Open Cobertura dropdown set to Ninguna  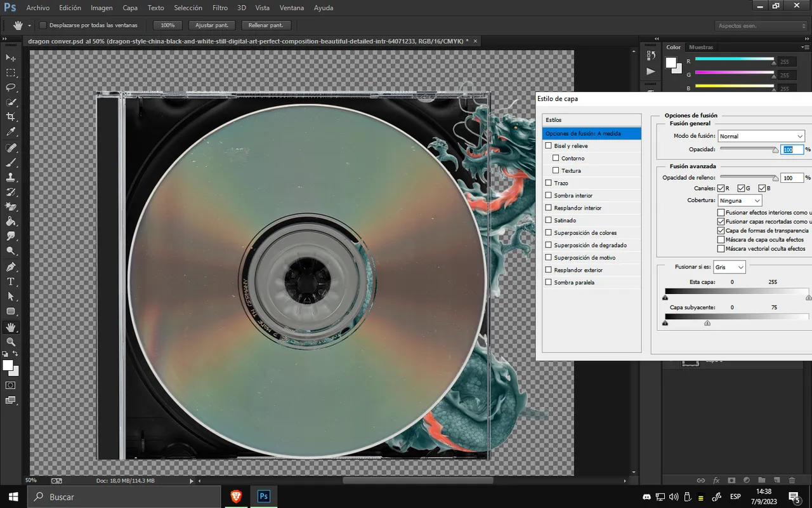point(740,201)
